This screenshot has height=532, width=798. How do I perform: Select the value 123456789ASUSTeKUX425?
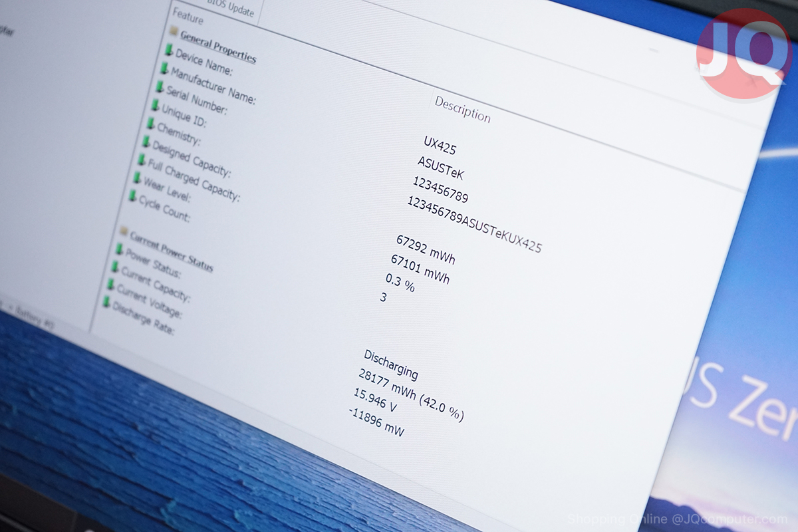tap(475, 224)
